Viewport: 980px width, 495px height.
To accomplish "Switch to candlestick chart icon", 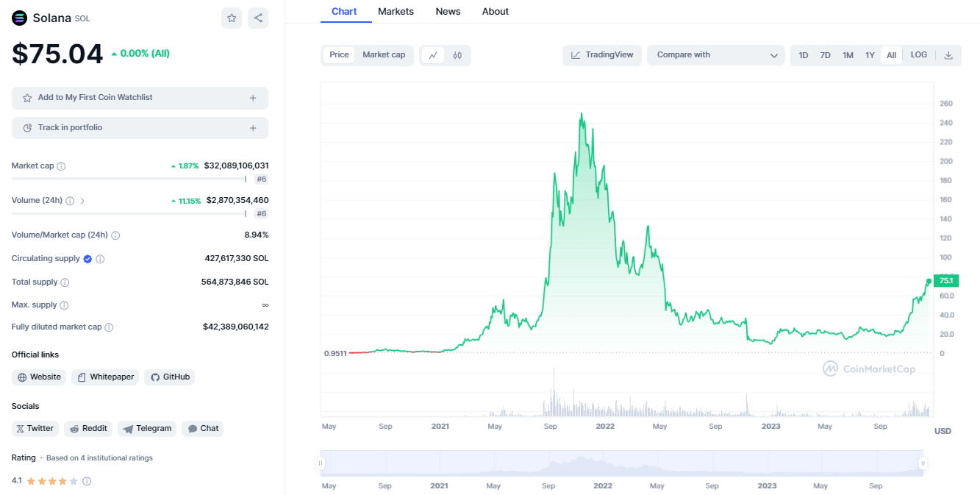I will [457, 55].
